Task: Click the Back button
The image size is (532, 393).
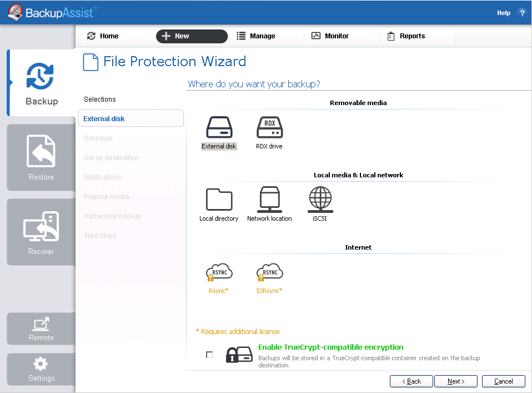Action: click(411, 381)
